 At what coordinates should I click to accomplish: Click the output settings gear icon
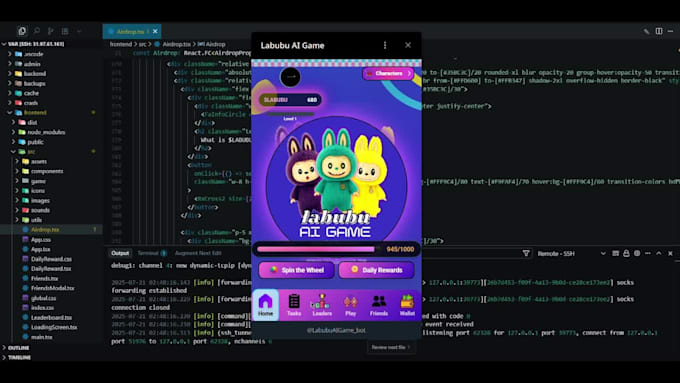(637, 253)
